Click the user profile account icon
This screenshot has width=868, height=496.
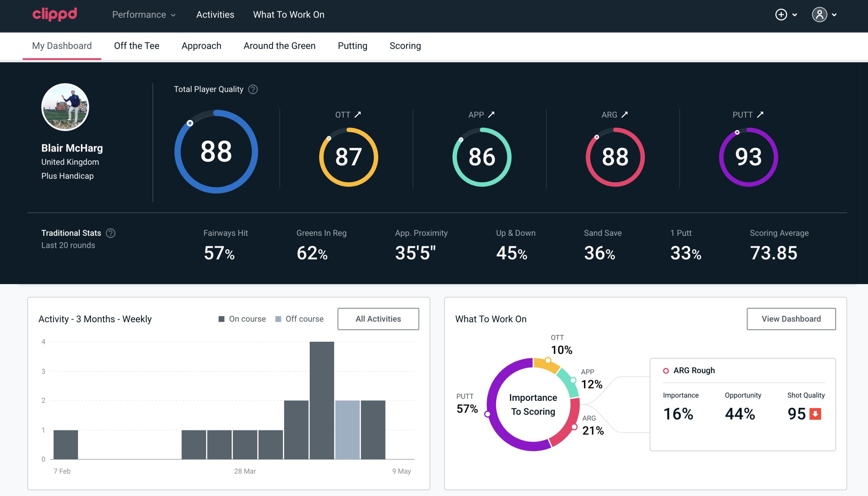point(820,15)
